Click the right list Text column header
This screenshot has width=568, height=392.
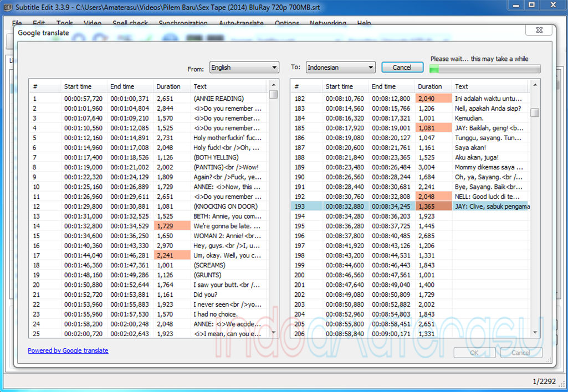coord(490,86)
